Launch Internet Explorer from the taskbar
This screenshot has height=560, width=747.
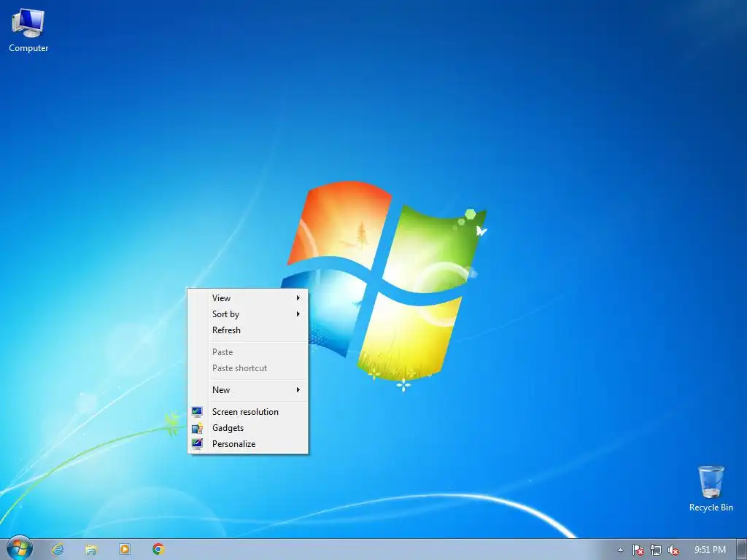click(58, 549)
